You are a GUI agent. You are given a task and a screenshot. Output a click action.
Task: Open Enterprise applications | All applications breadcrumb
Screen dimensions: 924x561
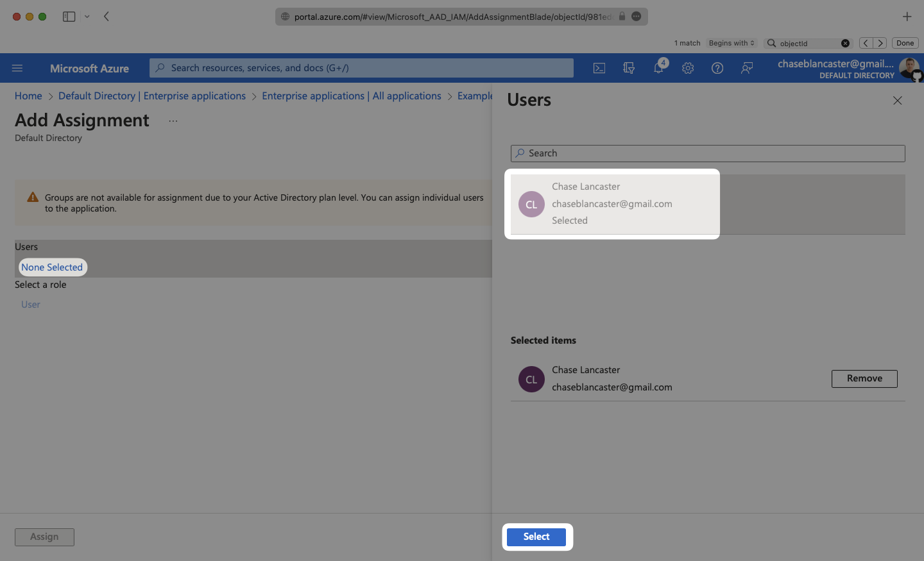(x=351, y=96)
